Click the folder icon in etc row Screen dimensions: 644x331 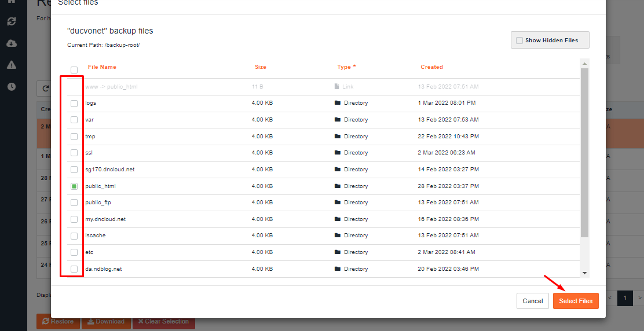point(338,252)
